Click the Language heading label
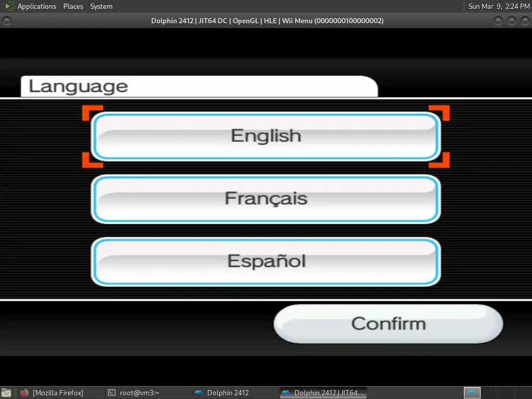This screenshot has height=399, width=532. coord(78,86)
